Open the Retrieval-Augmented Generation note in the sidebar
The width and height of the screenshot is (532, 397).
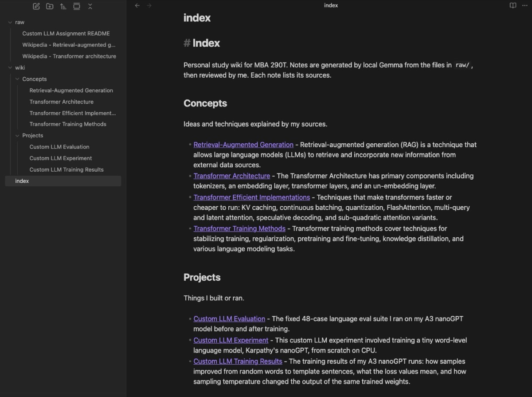pos(71,90)
